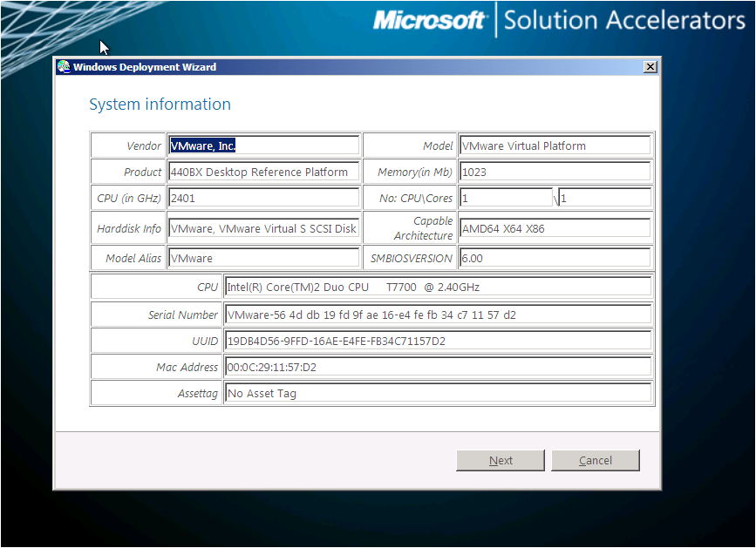Click the UUID field
Screen dimensions: 756x548
pos(438,341)
